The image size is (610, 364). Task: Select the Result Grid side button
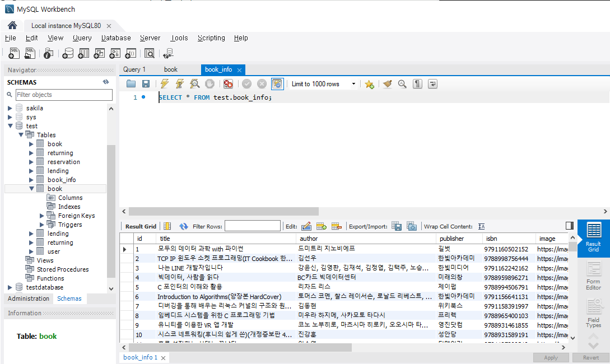click(593, 237)
